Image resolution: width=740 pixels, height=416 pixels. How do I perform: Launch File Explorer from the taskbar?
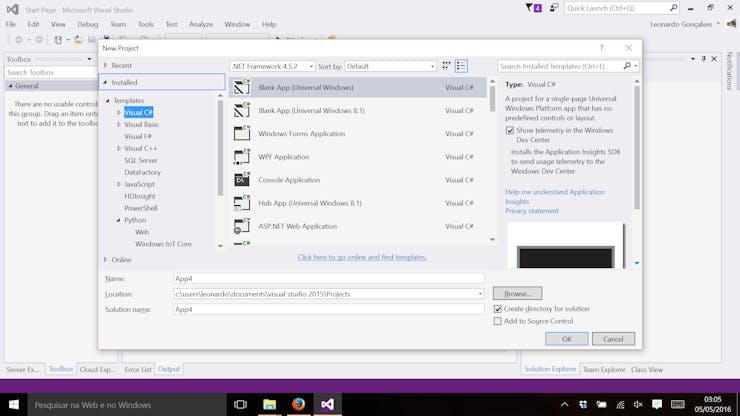pyautogui.click(x=269, y=405)
